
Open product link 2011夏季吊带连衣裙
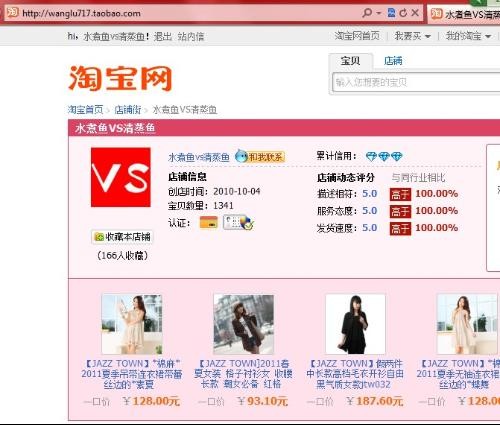click(132, 374)
